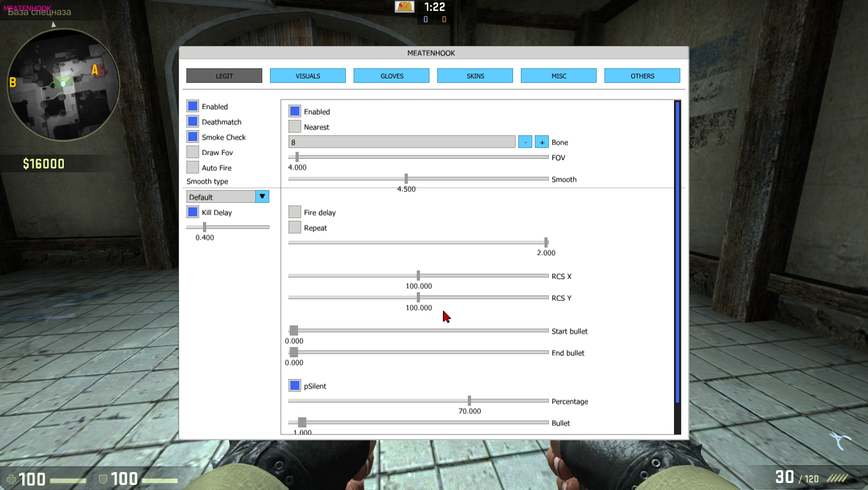This screenshot has width=868, height=490.
Task: Set the RCS Y slider
Action: (419, 297)
